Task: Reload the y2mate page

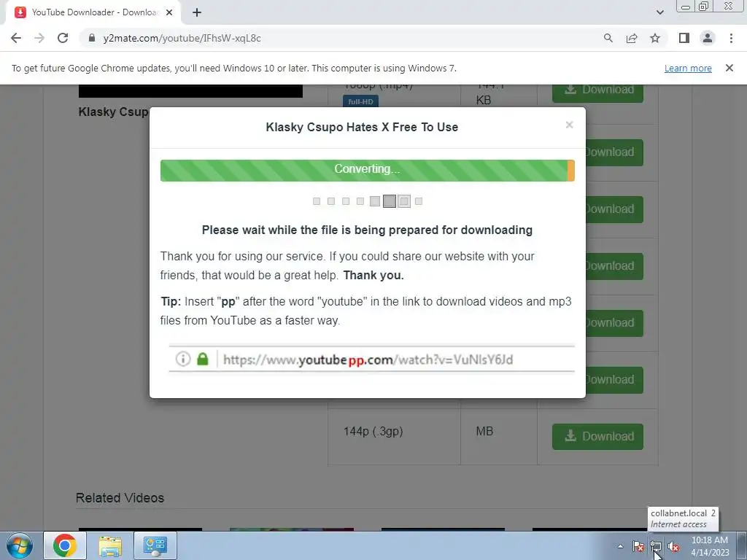Action: (63, 38)
